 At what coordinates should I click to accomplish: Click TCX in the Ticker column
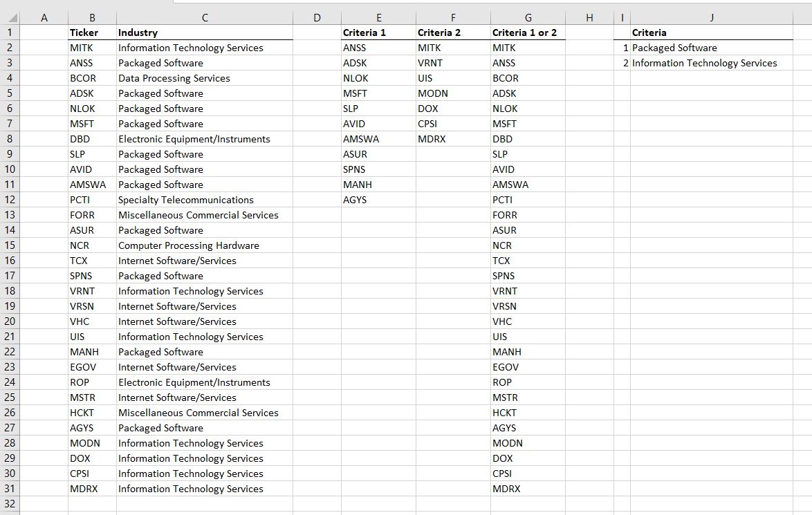92,261
